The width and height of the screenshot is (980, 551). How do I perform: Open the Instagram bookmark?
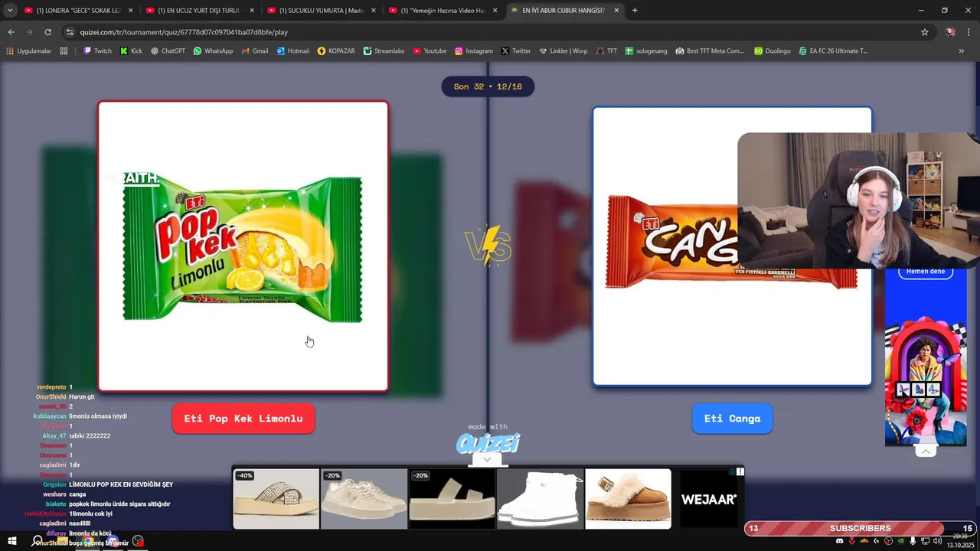click(x=474, y=51)
